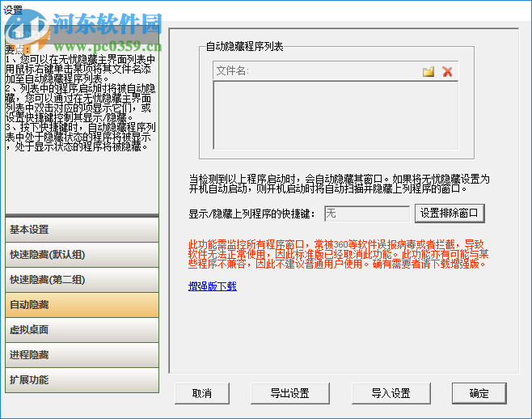Screen dimensions: 532x419
Task: Switch to 快速隐藏(第二组) settings
Action: pos(82,280)
